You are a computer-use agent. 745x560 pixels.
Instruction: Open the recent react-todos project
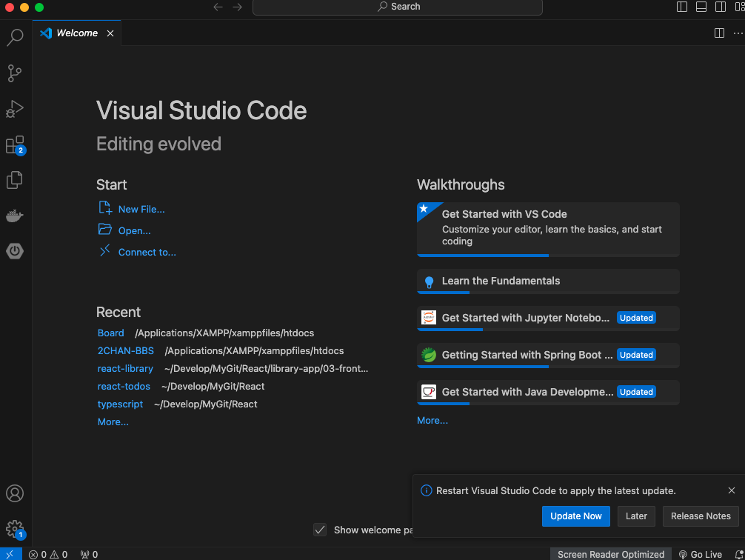[x=124, y=386]
